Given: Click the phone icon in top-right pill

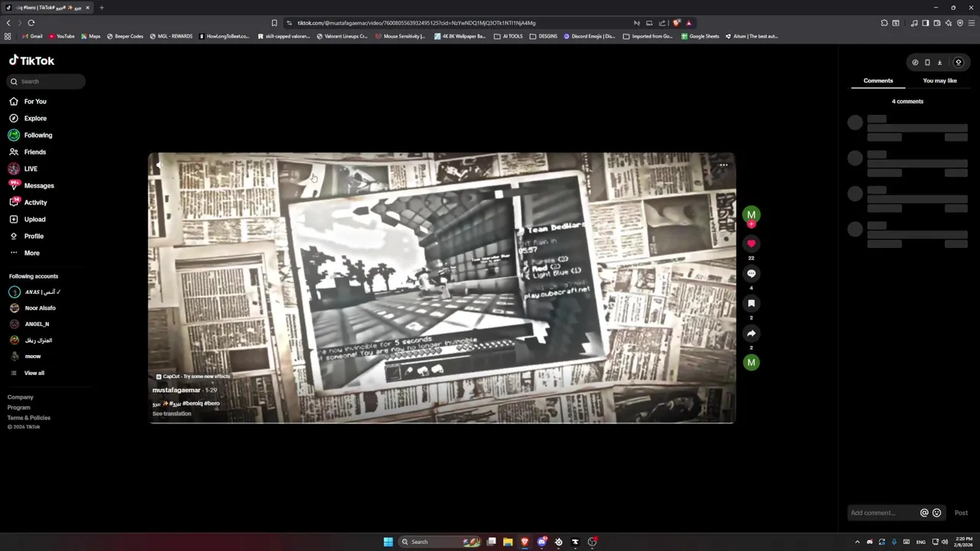Looking at the screenshot, I should pyautogui.click(x=927, y=62).
